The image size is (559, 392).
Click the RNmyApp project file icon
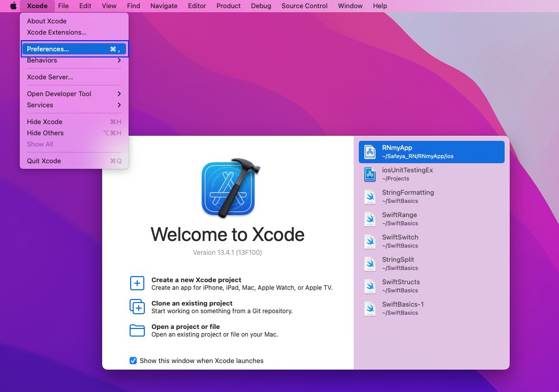tap(370, 152)
